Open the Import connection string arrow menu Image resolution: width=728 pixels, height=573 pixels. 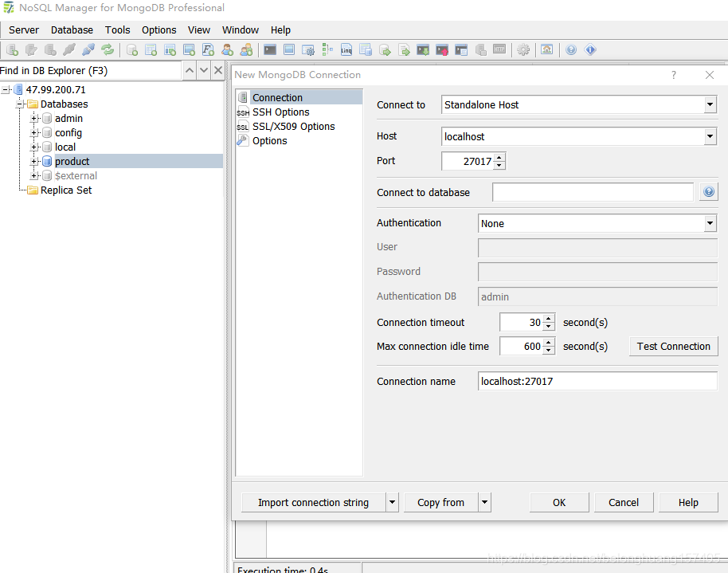pyautogui.click(x=393, y=502)
